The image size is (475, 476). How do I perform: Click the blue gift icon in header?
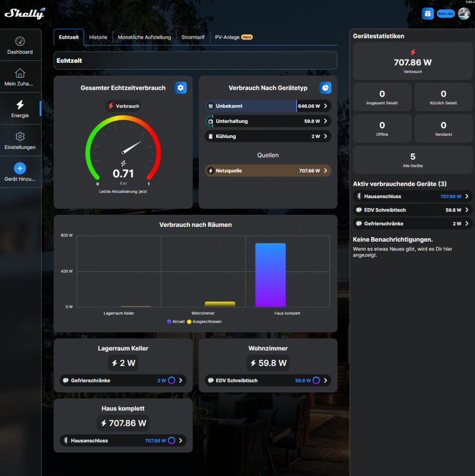(x=428, y=13)
